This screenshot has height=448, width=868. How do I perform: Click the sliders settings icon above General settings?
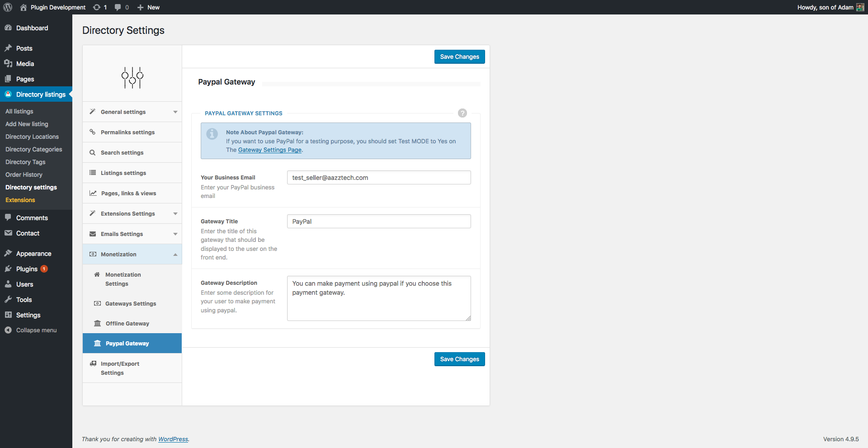pyautogui.click(x=132, y=78)
